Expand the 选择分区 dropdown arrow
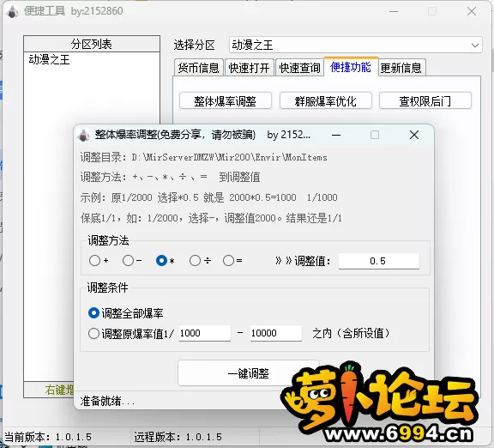 click(475, 45)
